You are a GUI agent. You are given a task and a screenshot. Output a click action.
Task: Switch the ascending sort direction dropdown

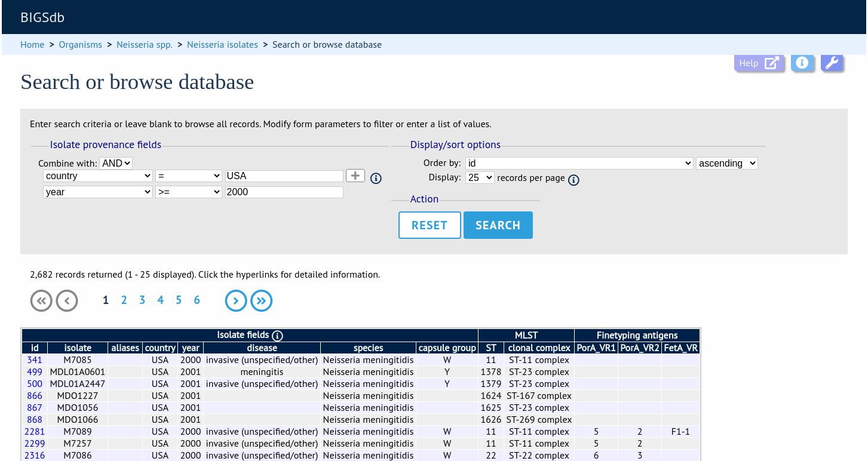coord(727,163)
